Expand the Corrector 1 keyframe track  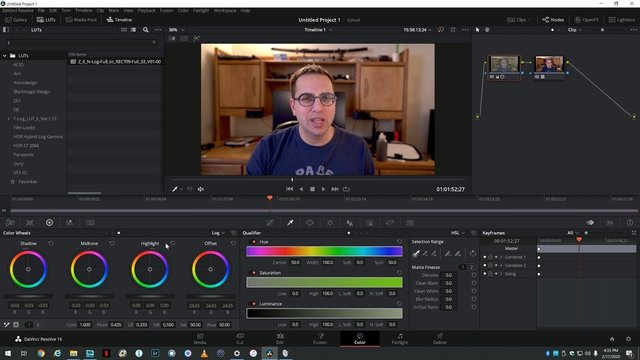[501, 257]
